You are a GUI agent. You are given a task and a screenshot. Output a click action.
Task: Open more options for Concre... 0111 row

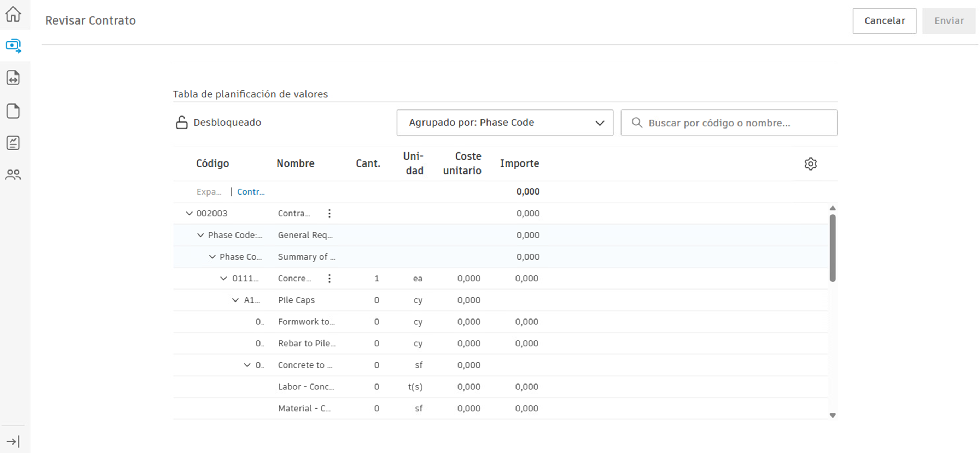(329, 279)
